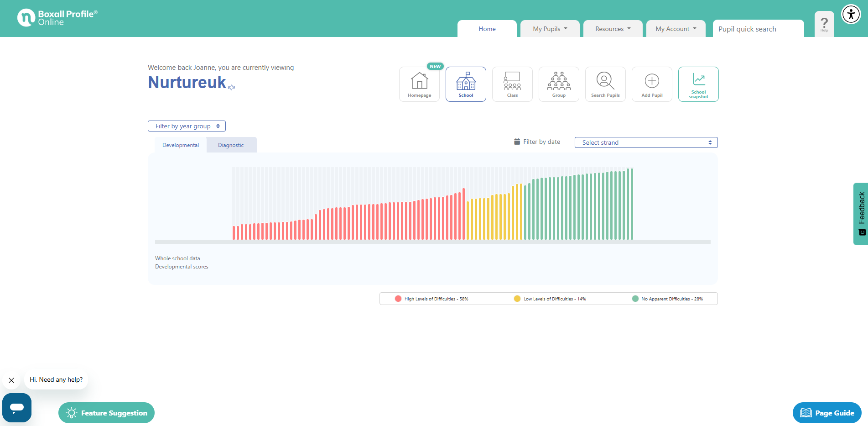Screen dimensions: 868x426
Task: Open the Page Guide button
Action: (x=827, y=413)
